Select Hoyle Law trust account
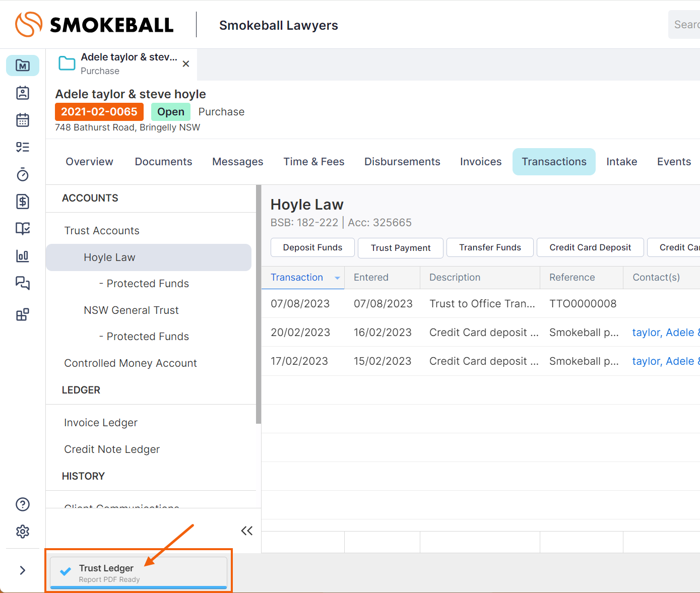The height and width of the screenshot is (593, 700). 149,257
